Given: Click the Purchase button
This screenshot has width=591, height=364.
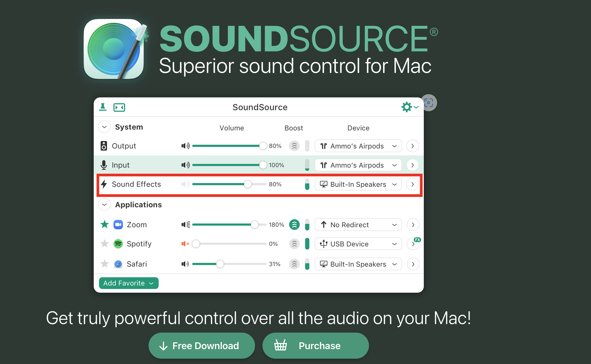Looking at the screenshot, I should 316,346.
